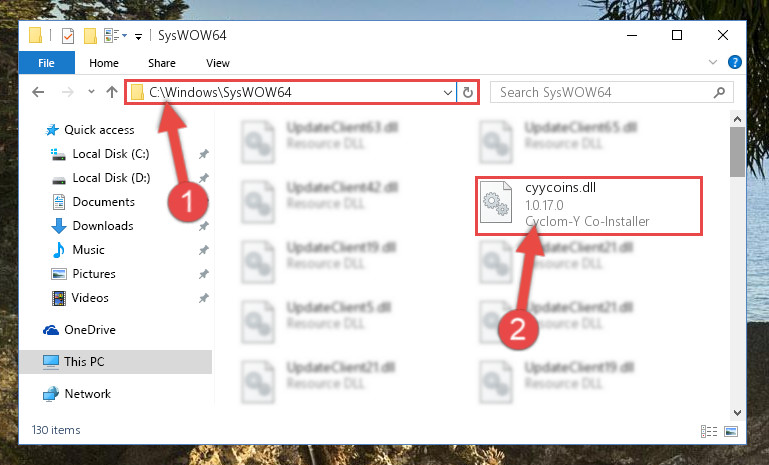Open the recent locations dropdown arrow

(x=91, y=92)
